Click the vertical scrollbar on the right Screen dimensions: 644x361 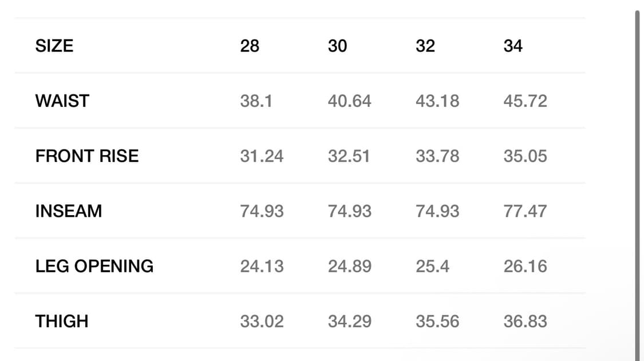point(638,183)
